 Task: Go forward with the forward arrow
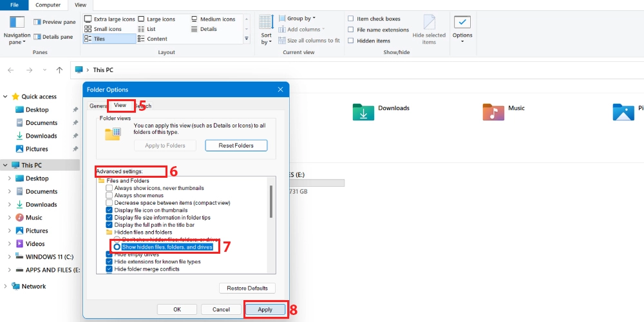(29, 70)
